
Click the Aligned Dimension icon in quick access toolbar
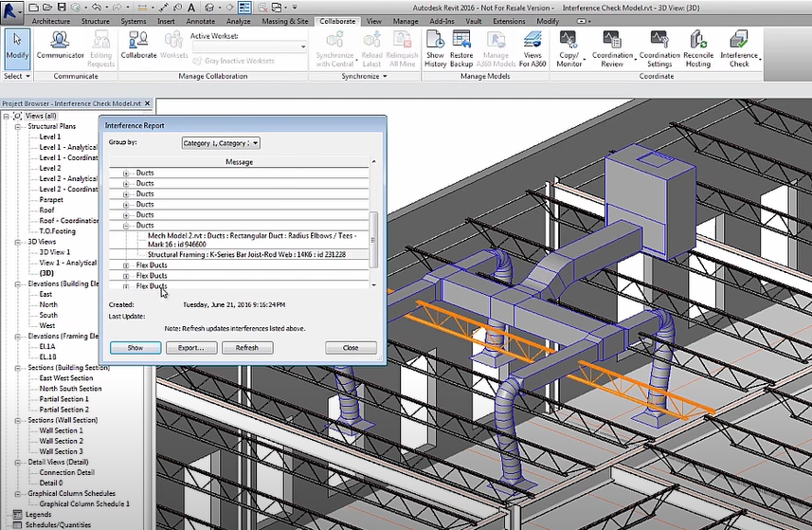[x=164, y=8]
